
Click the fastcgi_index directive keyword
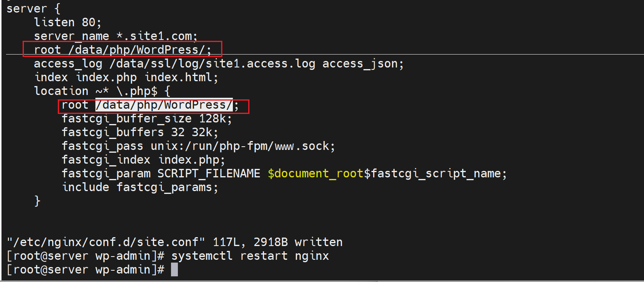point(106,160)
